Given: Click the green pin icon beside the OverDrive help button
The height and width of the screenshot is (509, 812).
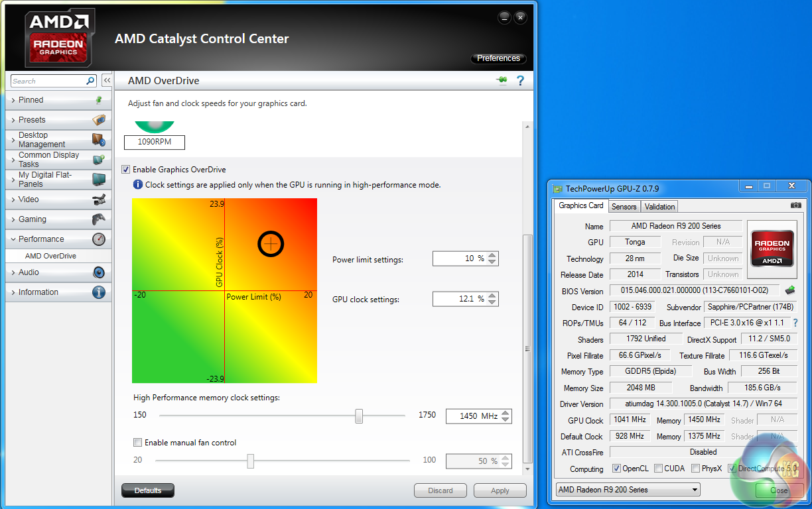Looking at the screenshot, I should [502, 81].
